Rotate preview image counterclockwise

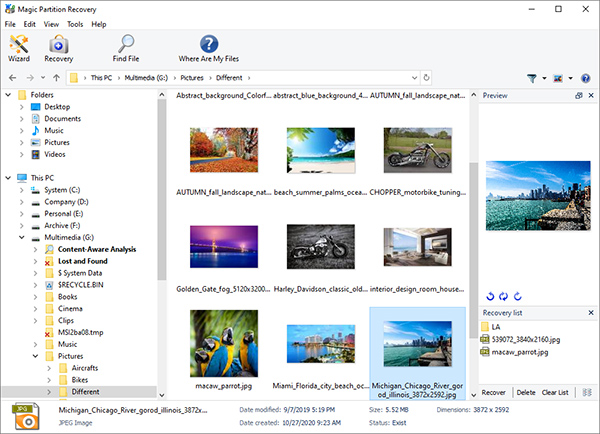pyautogui.click(x=488, y=297)
